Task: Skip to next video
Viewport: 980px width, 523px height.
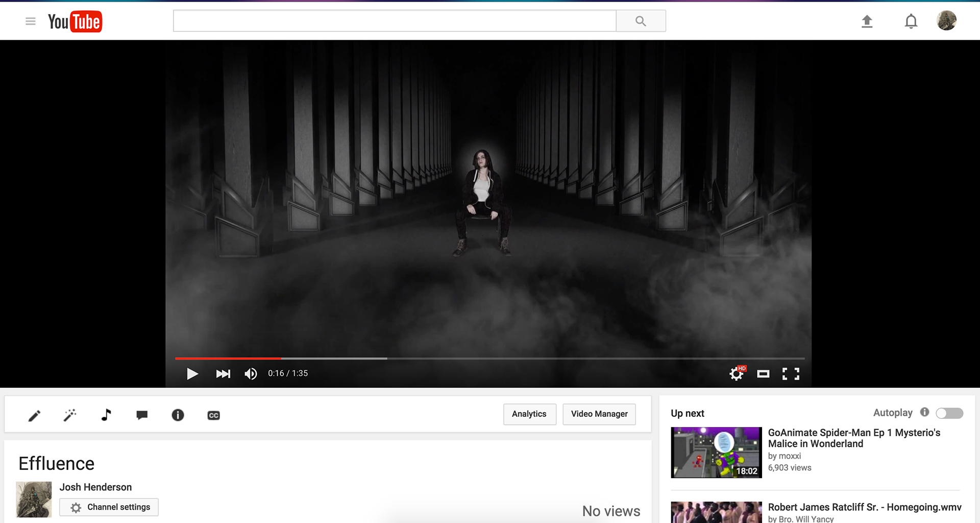Action: click(223, 374)
